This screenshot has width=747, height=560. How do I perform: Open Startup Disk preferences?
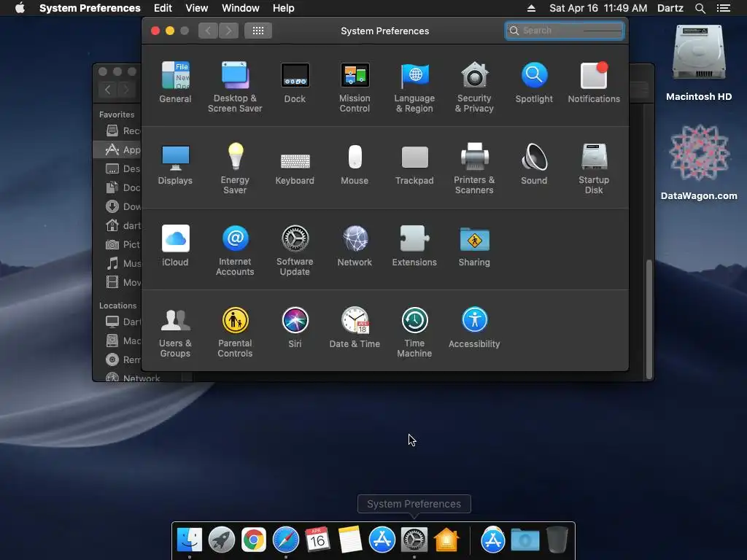coord(594,168)
